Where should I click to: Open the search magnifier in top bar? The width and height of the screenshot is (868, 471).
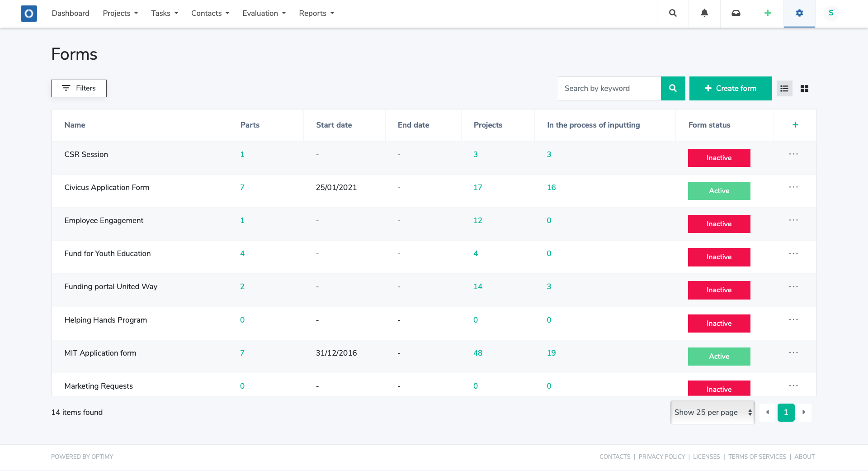[672, 13]
